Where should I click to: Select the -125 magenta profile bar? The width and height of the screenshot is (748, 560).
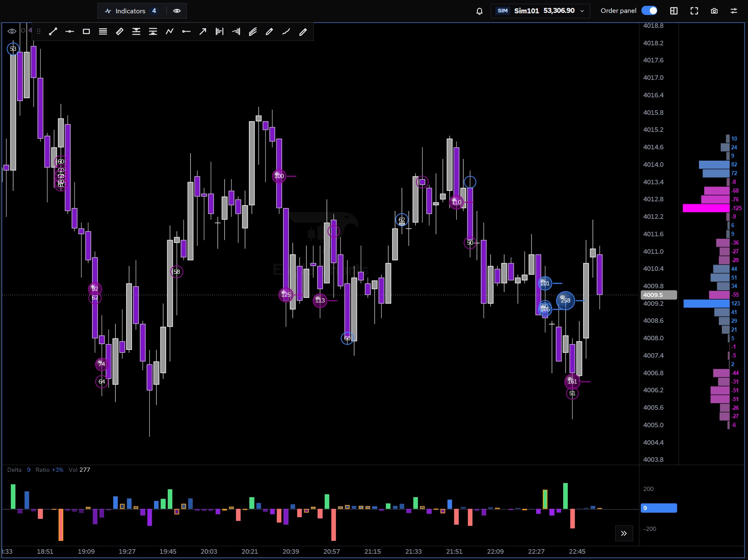[706, 208]
